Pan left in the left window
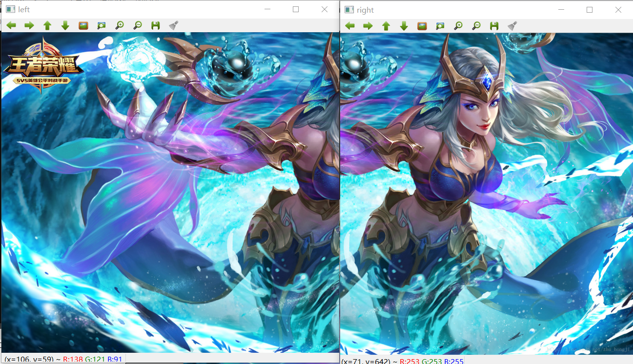 (11, 25)
